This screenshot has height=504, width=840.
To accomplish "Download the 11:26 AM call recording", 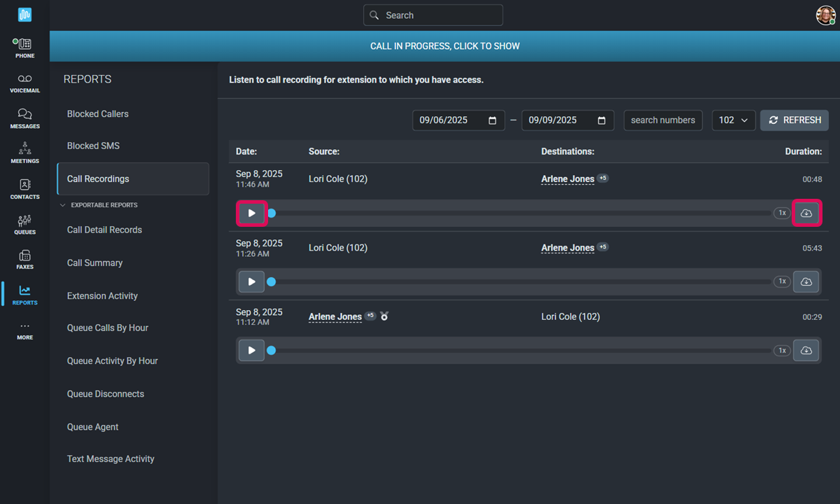I will (806, 281).
